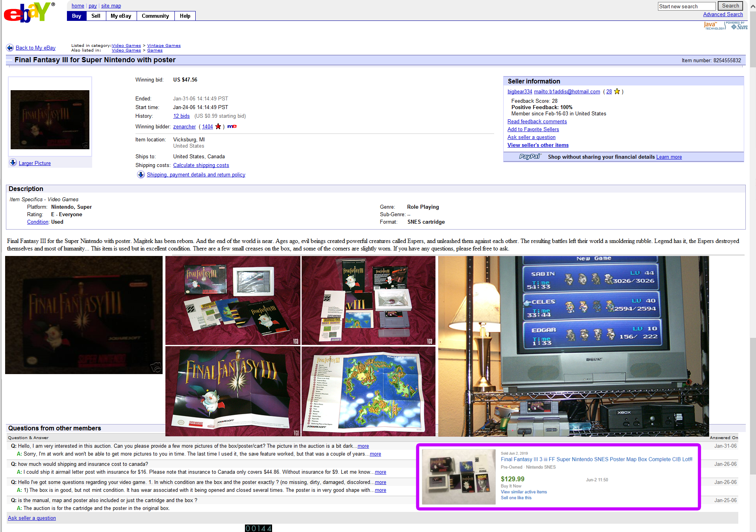This screenshot has width=756, height=532.
Task: Click the Larger Picture down-arrow icon
Action: click(13, 163)
